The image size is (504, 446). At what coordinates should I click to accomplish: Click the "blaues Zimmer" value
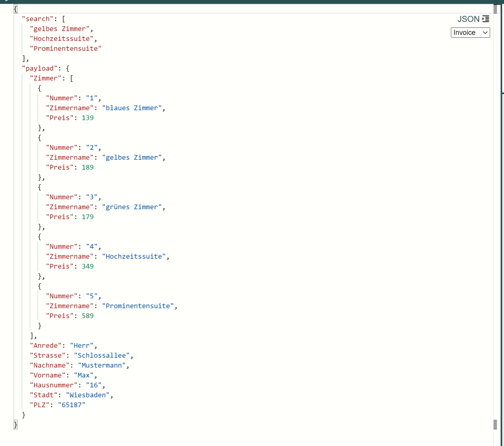pos(132,108)
